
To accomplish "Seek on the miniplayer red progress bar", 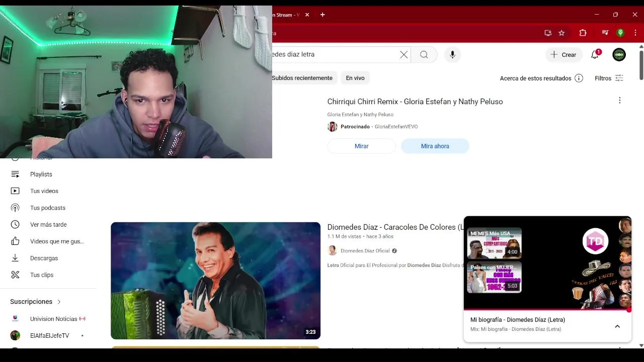I will pos(547,310).
